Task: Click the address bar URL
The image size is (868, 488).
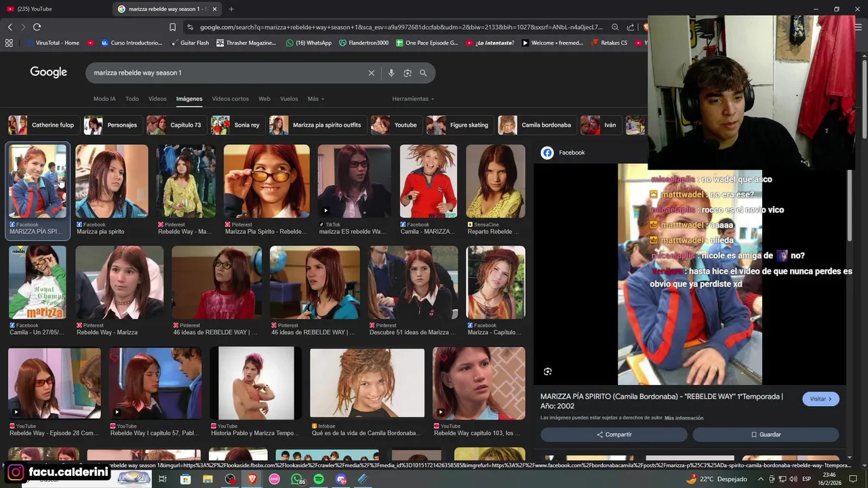Action: 401,27
